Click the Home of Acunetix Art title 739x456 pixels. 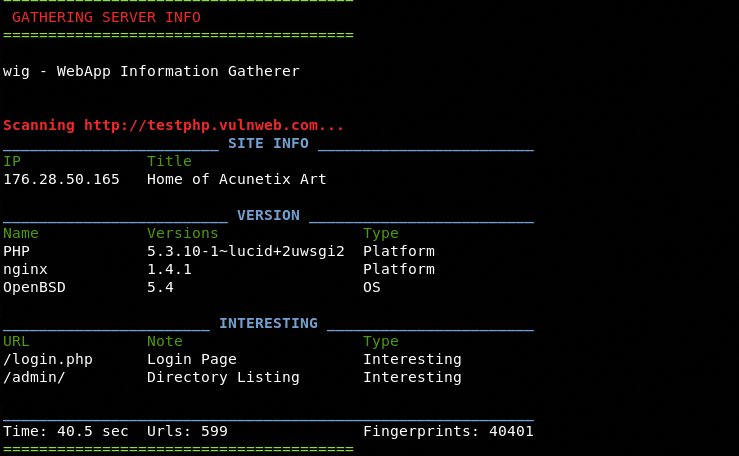click(x=236, y=179)
